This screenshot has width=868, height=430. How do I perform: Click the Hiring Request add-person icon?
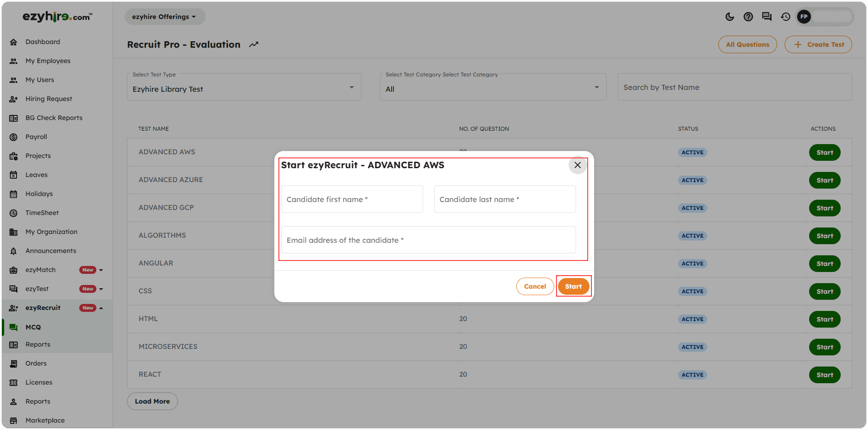coord(13,99)
